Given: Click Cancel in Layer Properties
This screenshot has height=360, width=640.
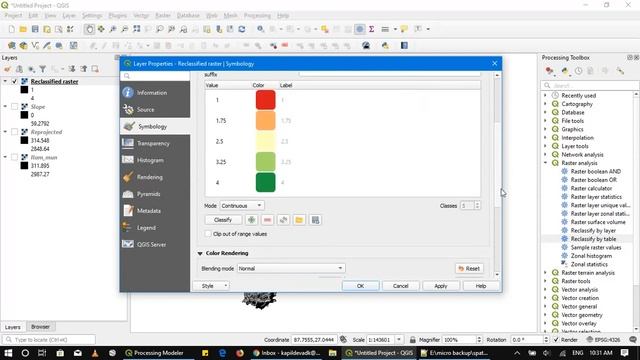Looking at the screenshot, I should (400, 286).
